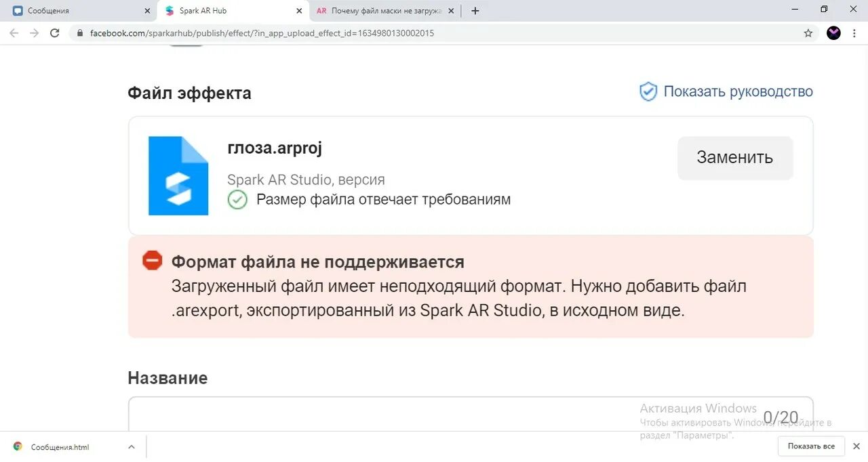The width and height of the screenshot is (868, 462).
Task: Open the Почему файл маски tab
Action: 387,11
